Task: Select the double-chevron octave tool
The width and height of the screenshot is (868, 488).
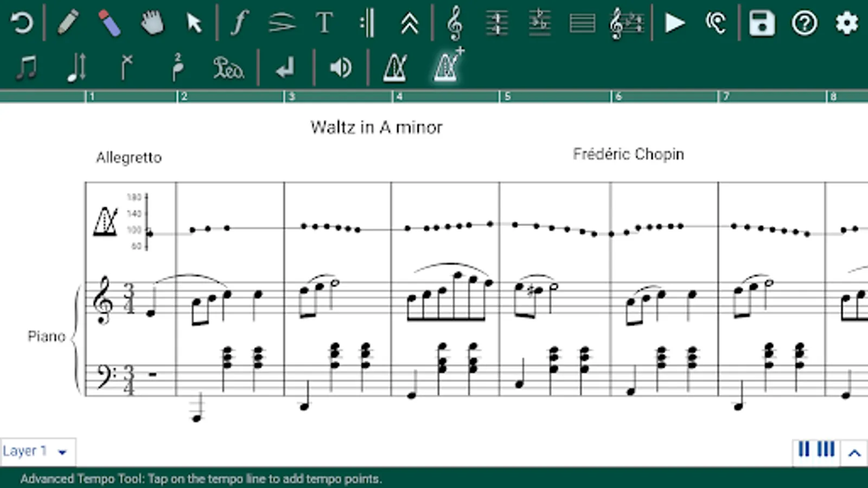Action: 410,23
